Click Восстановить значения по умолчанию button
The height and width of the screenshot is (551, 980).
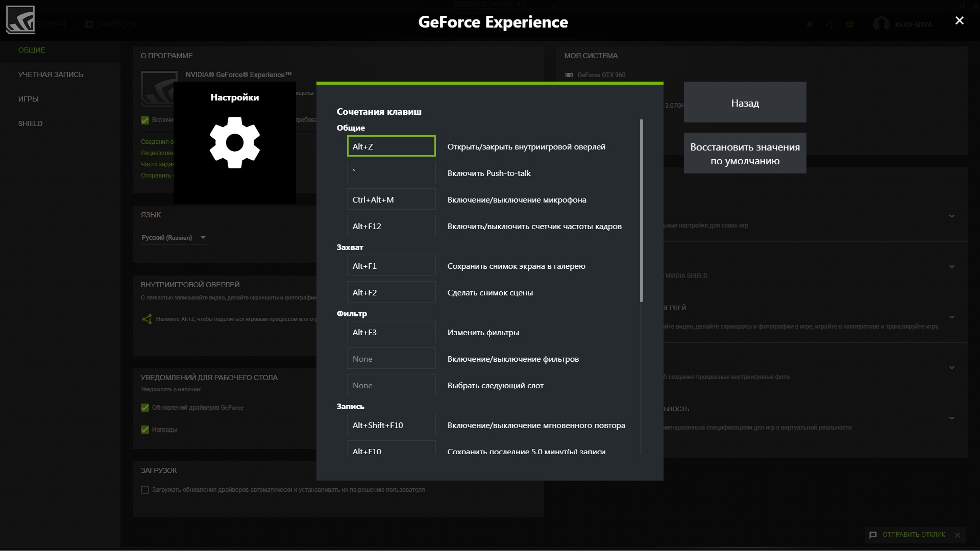point(745,154)
